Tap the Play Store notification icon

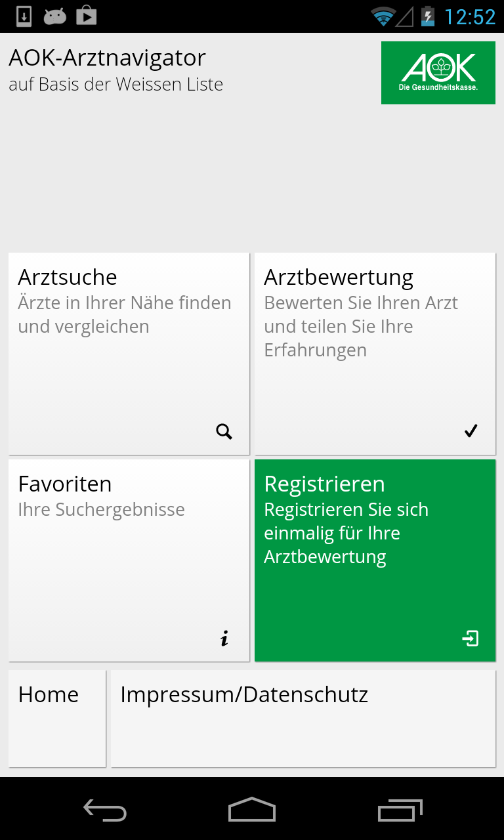click(x=86, y=16)
